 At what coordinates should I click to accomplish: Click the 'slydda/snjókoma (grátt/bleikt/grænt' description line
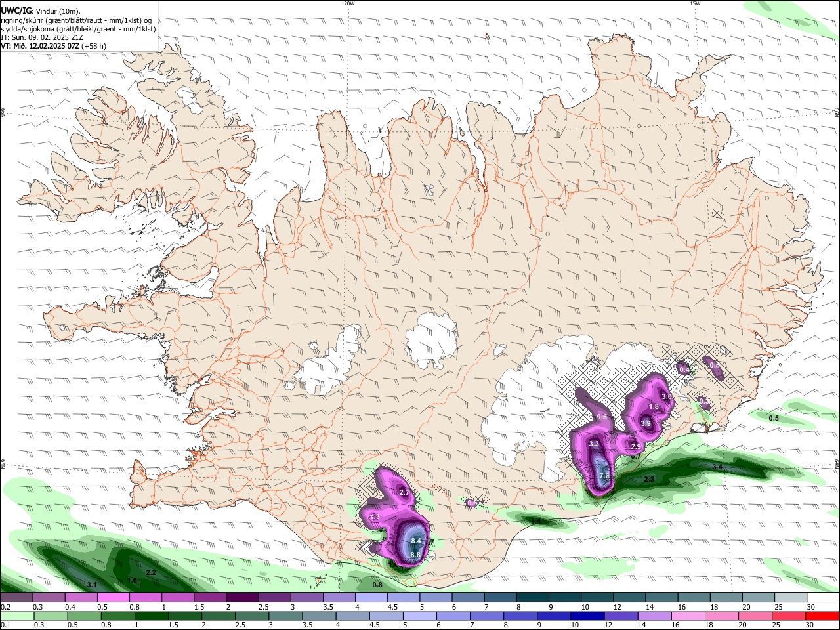[78, 29]
